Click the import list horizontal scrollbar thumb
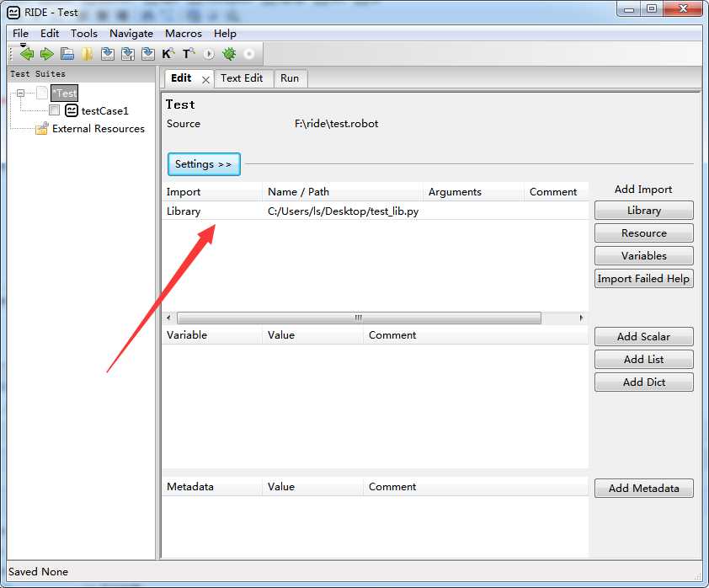 pos(359,318)
